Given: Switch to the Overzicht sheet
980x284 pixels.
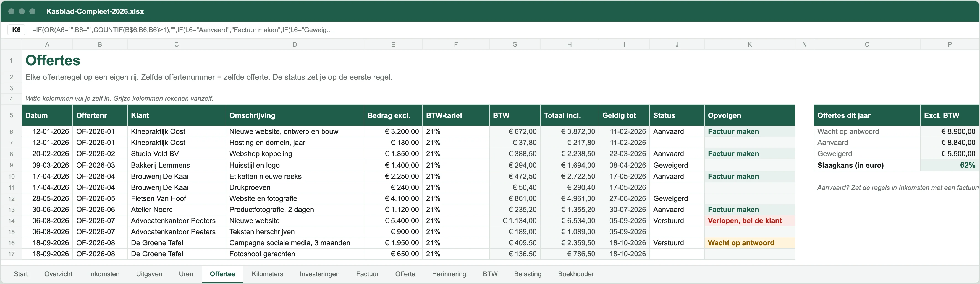Looking at the screenshot, I should click(x=58, y=274).
